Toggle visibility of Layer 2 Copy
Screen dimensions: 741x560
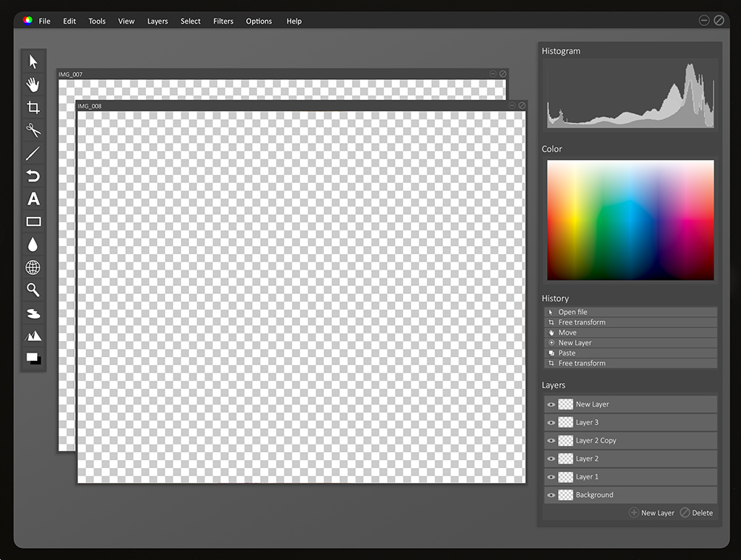click(x=551, y=441)
